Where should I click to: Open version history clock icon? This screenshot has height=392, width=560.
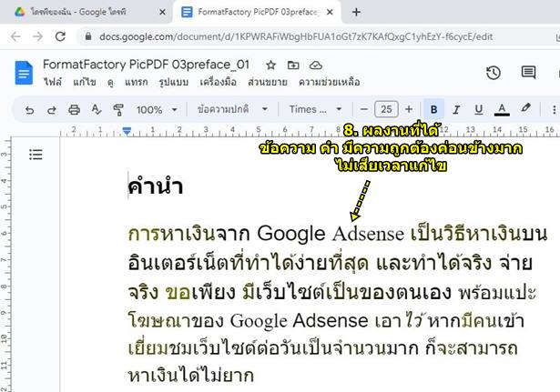(x=494, y=73)
